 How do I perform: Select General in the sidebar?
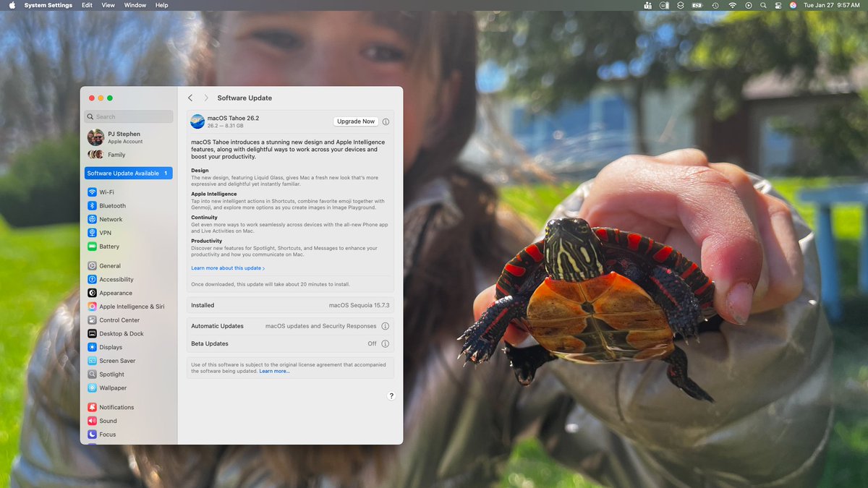pyautogui.click(x=129, y=266)
